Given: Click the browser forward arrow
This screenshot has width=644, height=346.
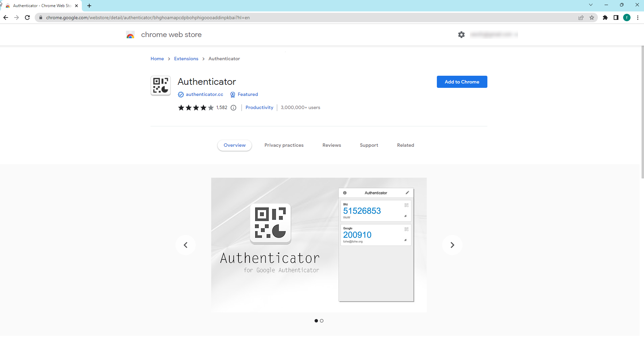Looking at the screenshot, I should tap(17, 18).
